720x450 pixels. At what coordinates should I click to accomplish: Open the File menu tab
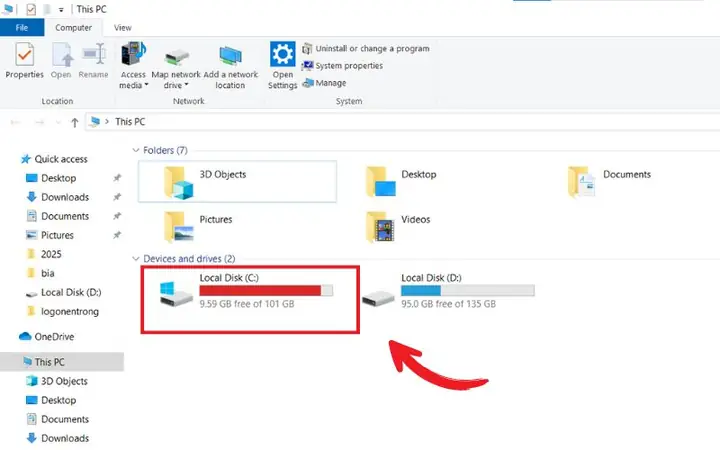click(x=22, y=28)
